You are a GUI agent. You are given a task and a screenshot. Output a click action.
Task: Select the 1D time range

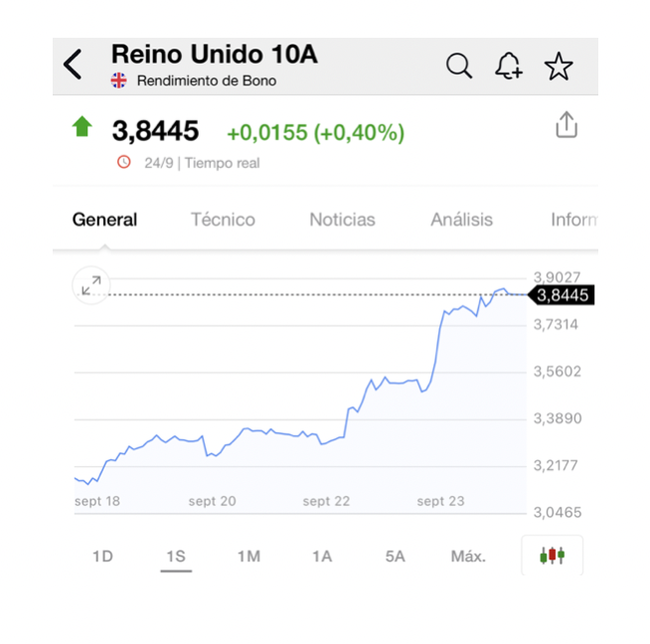[102, 557]
